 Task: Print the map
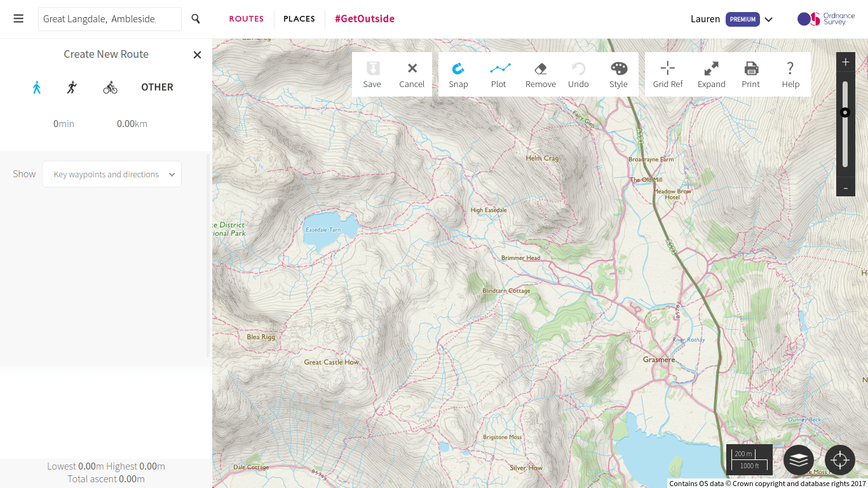tap(751, 74)
